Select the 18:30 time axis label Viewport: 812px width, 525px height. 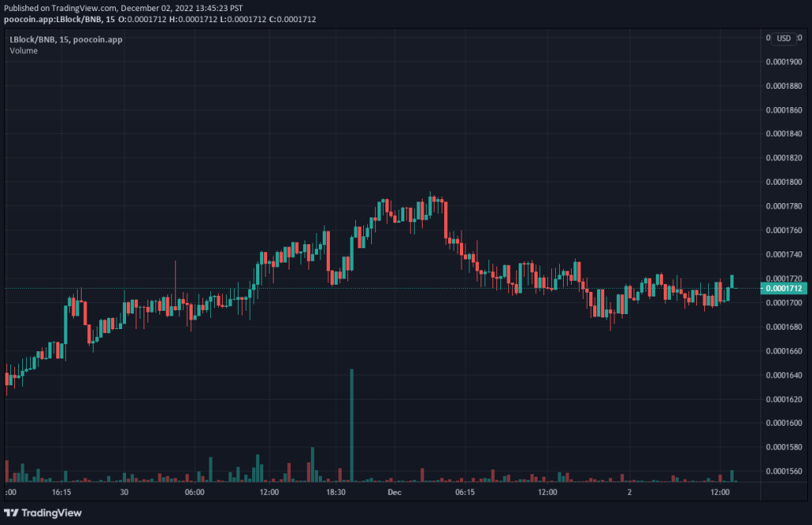coord(335,492)
